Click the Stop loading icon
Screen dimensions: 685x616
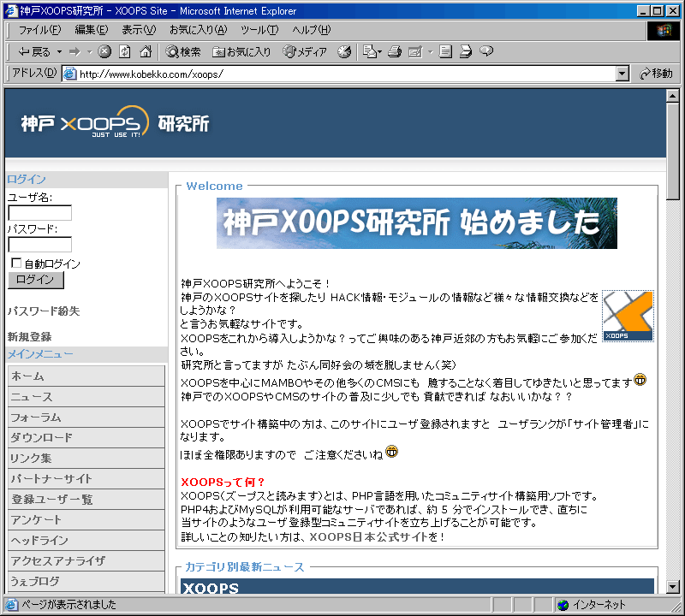104,51
